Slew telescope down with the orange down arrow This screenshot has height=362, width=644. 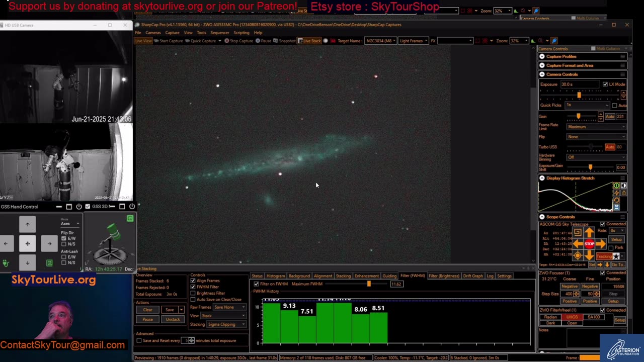[589, 255]
